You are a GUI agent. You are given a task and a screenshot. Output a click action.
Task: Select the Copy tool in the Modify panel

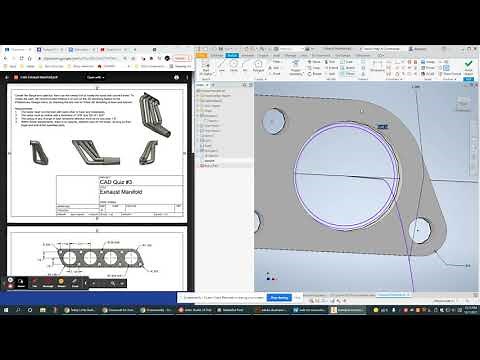point(314,68)
